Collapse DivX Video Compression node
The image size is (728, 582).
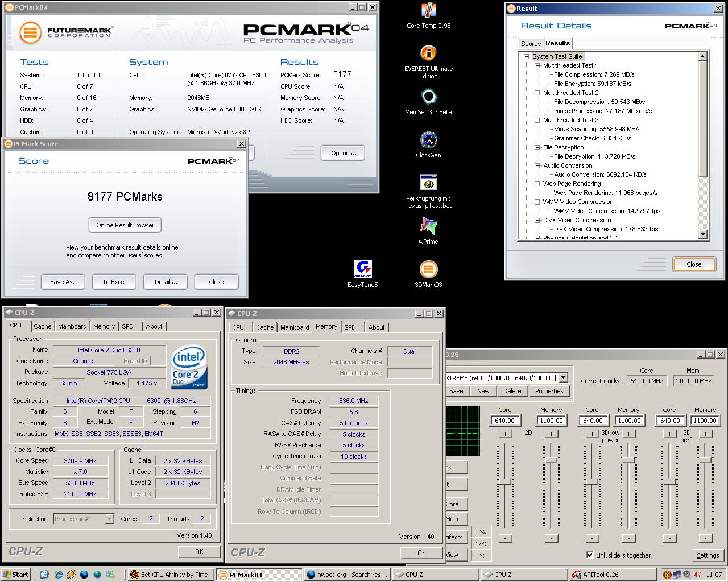[x=537, y=220]
